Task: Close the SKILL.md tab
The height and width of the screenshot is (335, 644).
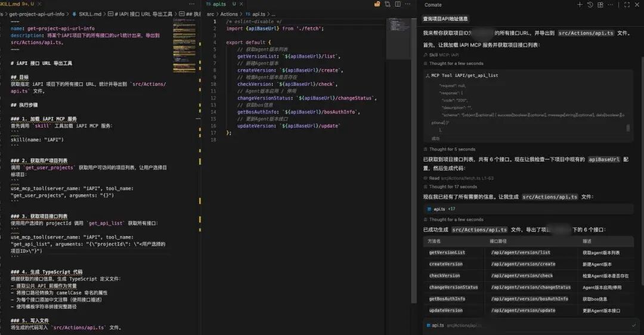Action: 39,4
